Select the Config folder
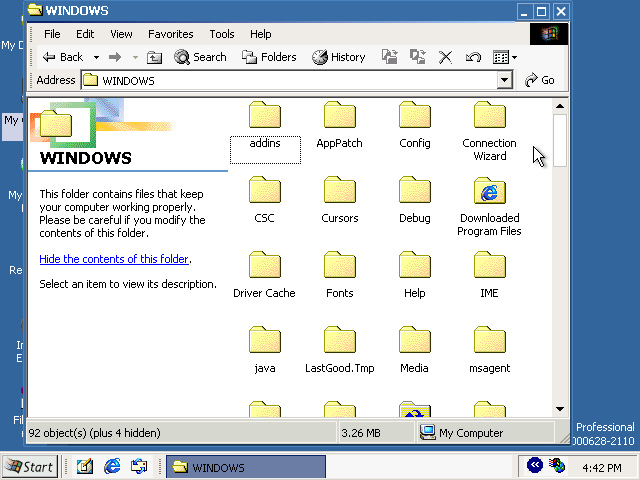Screen dimensions: 640x480 pos(415,127)
